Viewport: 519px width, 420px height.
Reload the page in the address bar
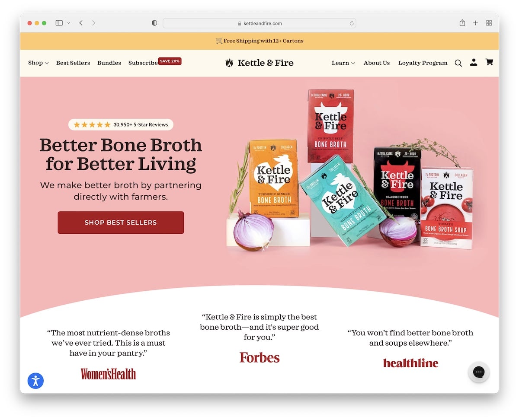[x=352, y=23]
